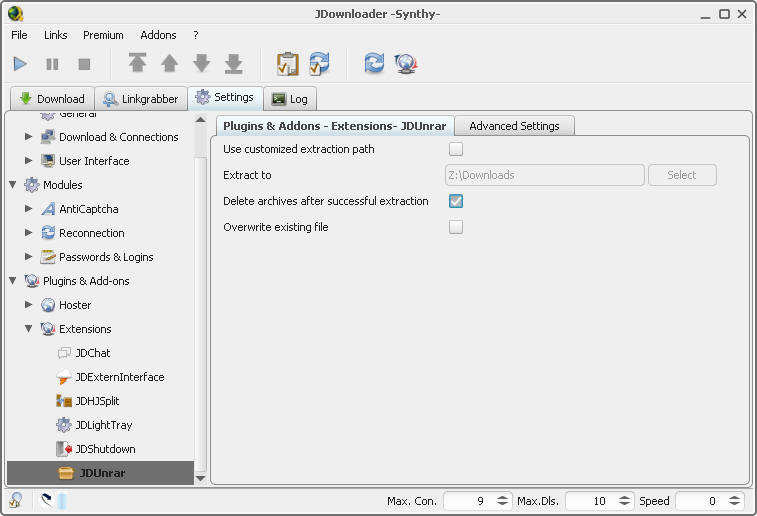
Task: Click the Settings tab
Action: pos(225,98)
